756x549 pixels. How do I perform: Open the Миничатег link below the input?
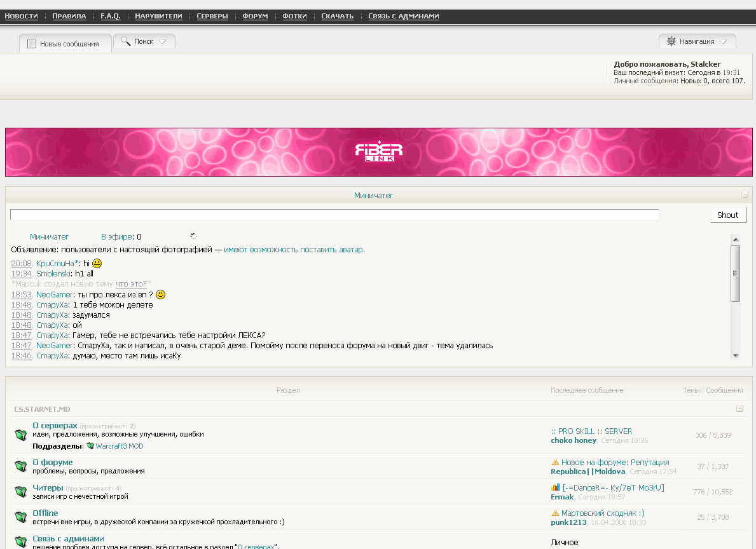coord(49,236)
